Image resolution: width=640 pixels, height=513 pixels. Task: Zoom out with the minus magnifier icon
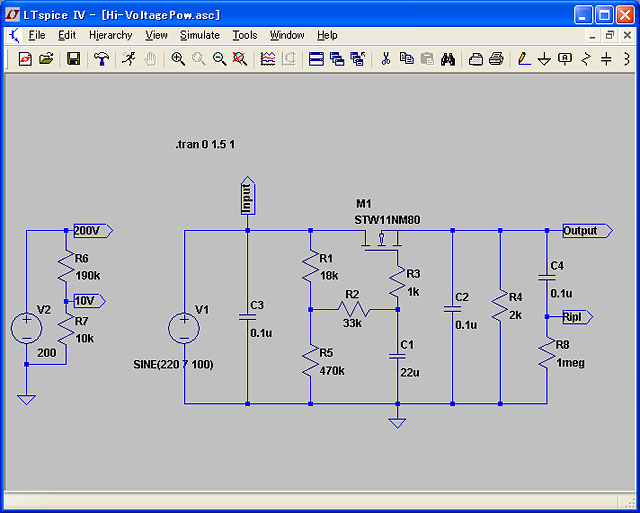coord(220,60)
